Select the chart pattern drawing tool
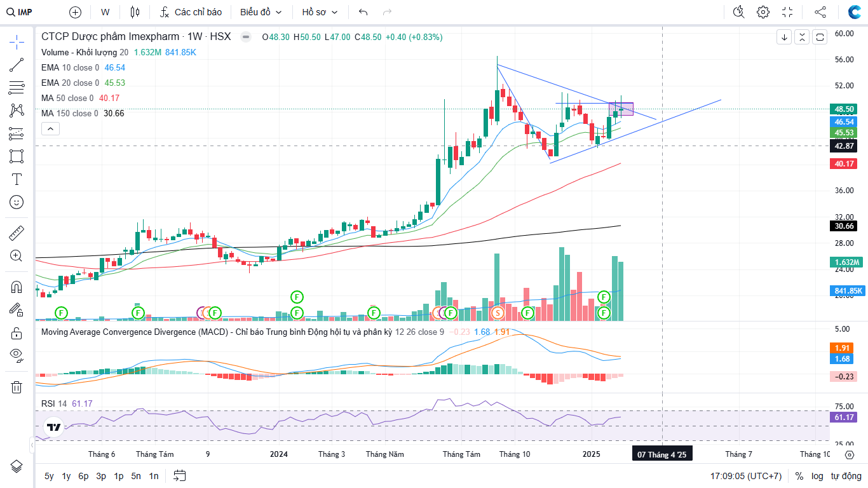The width and height of the screenshot is (868, 488). pyautogui.click(x=17, y=111)
